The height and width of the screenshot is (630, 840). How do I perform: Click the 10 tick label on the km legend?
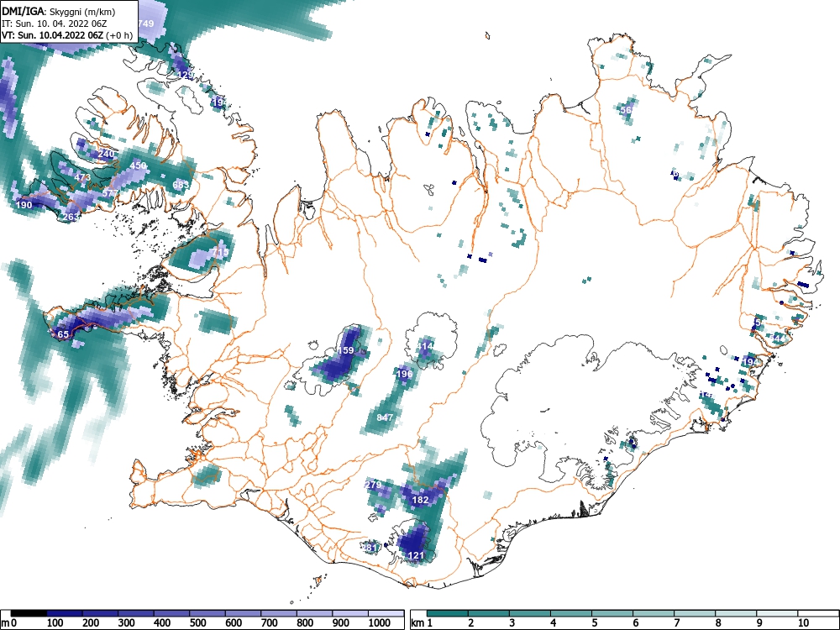(x=803, y=623)
